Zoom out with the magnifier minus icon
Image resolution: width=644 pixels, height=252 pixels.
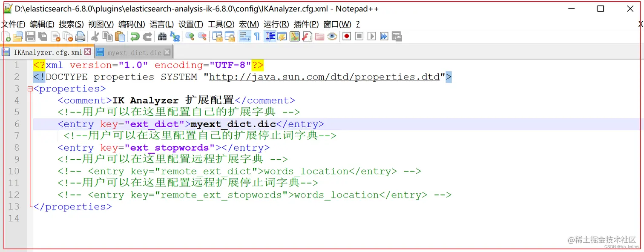tap(202, 37)
